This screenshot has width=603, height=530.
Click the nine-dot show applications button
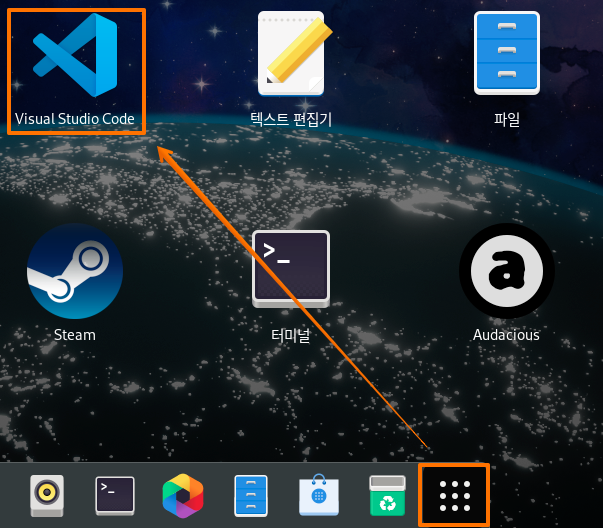click(x=455, y=496)
